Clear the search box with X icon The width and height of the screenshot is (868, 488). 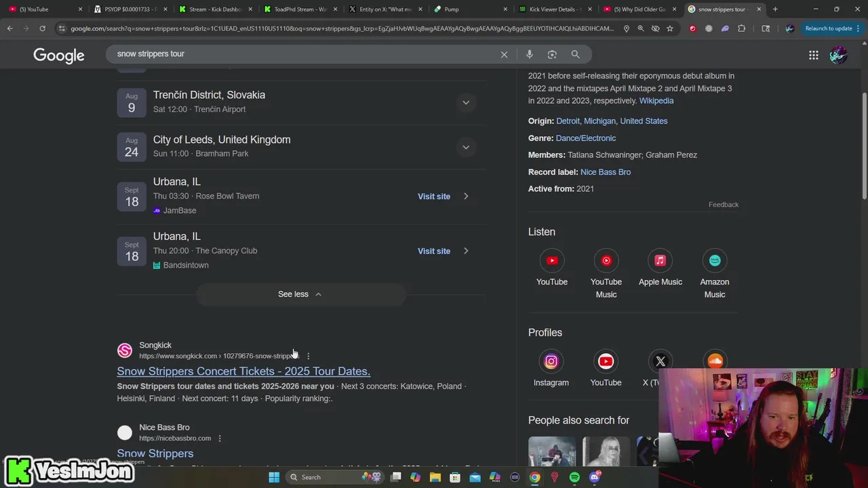click(x=504, y=54)
